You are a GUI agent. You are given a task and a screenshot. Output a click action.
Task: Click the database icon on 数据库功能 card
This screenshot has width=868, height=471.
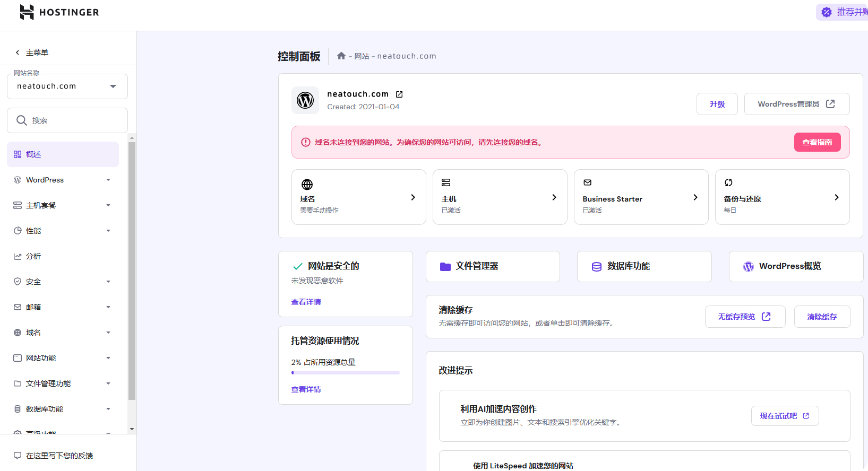point(597,266)
